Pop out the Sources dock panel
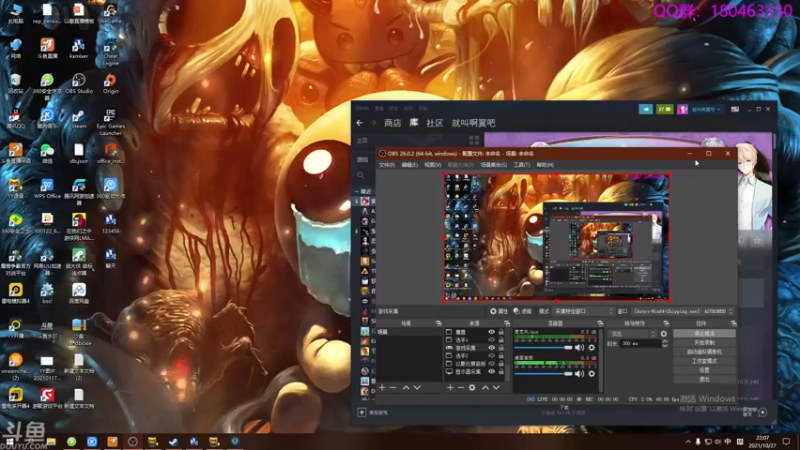This screenshot has height=450, width=800. coord(507,323)
